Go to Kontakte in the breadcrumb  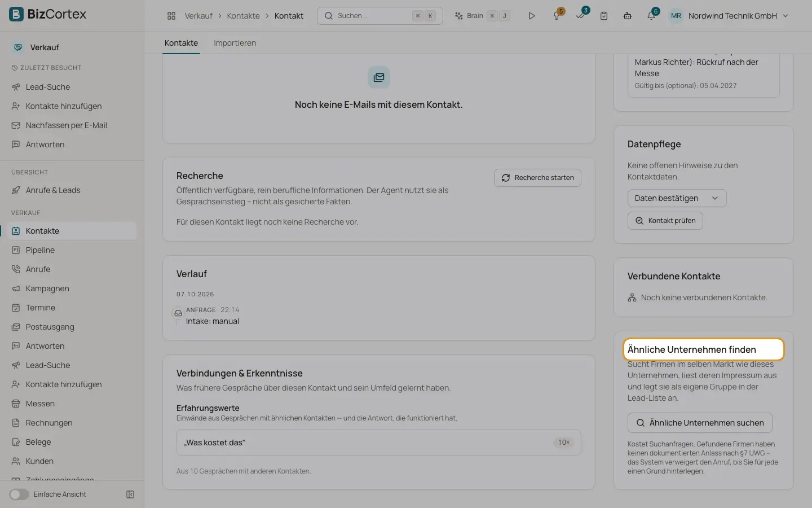pyautogui.click(x=243, y=16)
